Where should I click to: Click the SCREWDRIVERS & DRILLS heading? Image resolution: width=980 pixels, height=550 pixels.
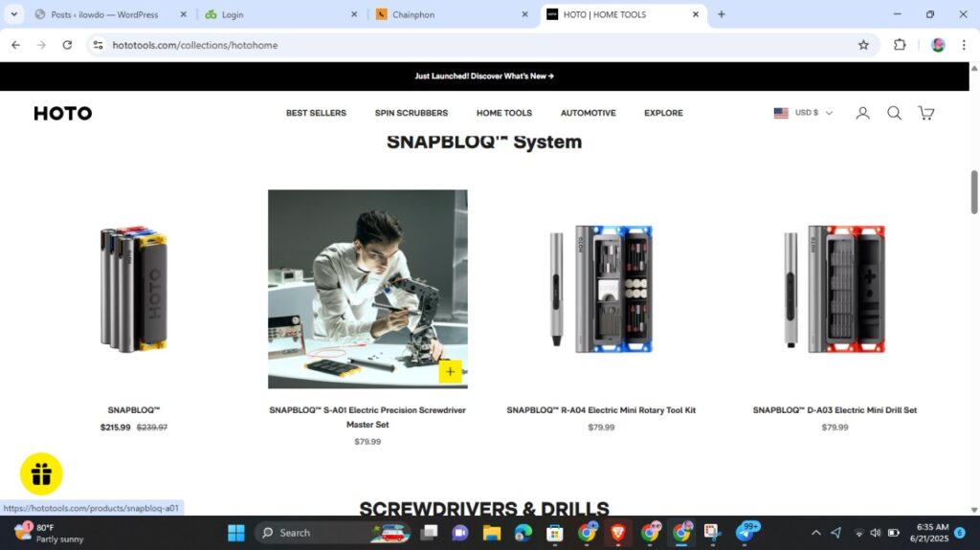(484, 508)
